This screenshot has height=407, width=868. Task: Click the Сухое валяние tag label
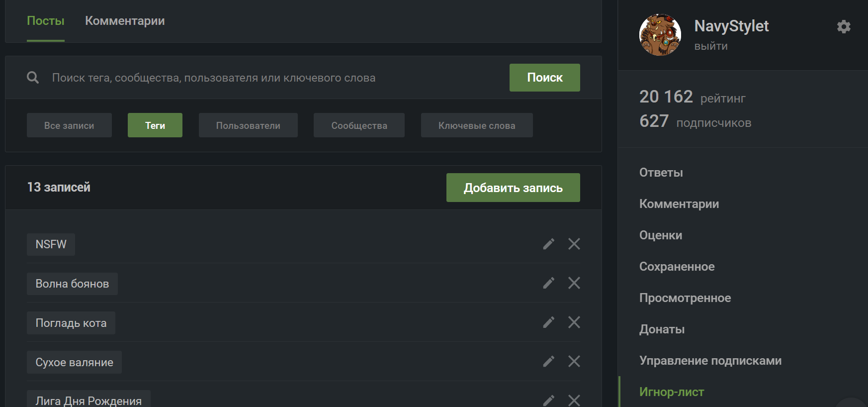point(74,362)
